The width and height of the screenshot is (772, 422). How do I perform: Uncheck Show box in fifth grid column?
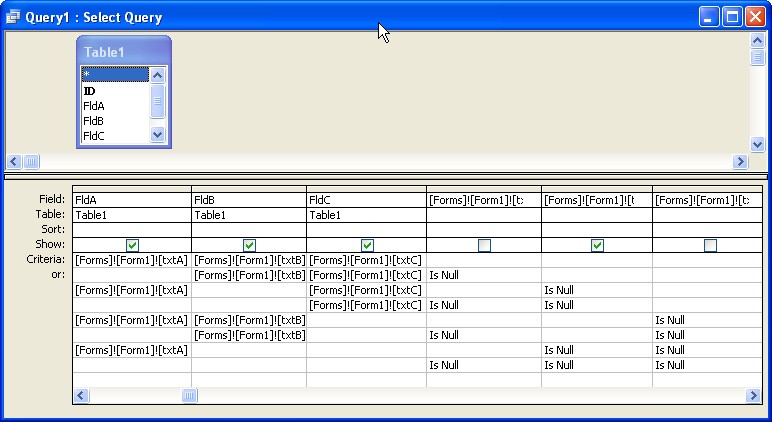(597, 245)
